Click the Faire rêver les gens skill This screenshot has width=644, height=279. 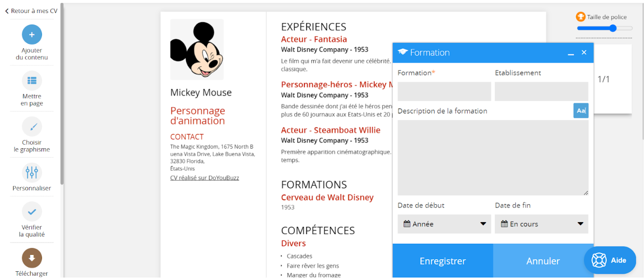coord(313,266)
